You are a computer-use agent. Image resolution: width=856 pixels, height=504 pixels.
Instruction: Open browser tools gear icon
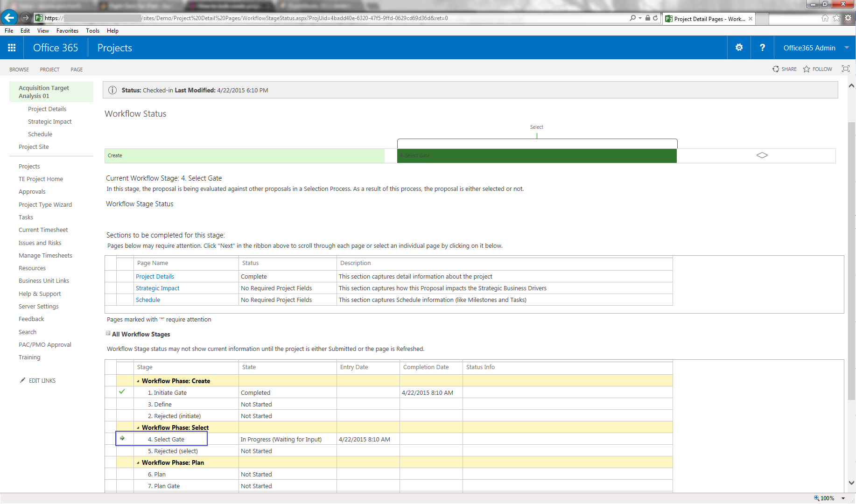[x=848, y=18]
